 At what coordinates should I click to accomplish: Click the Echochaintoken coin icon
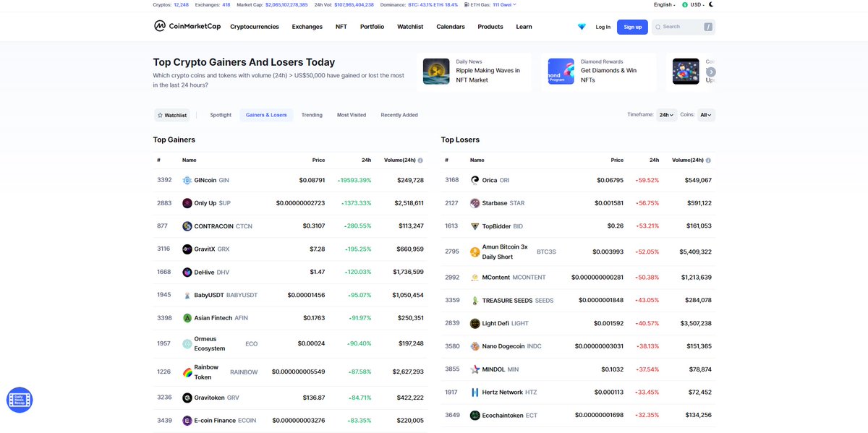coord(475,416)
